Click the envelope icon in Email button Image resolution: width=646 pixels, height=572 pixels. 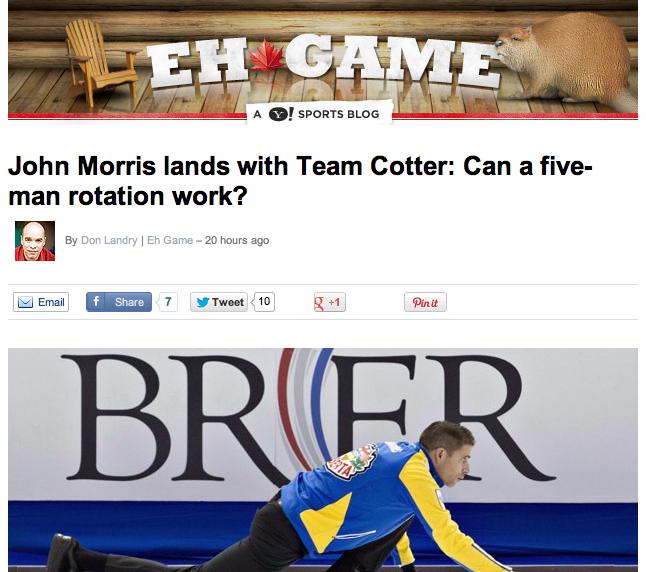(x=26, y=302)
